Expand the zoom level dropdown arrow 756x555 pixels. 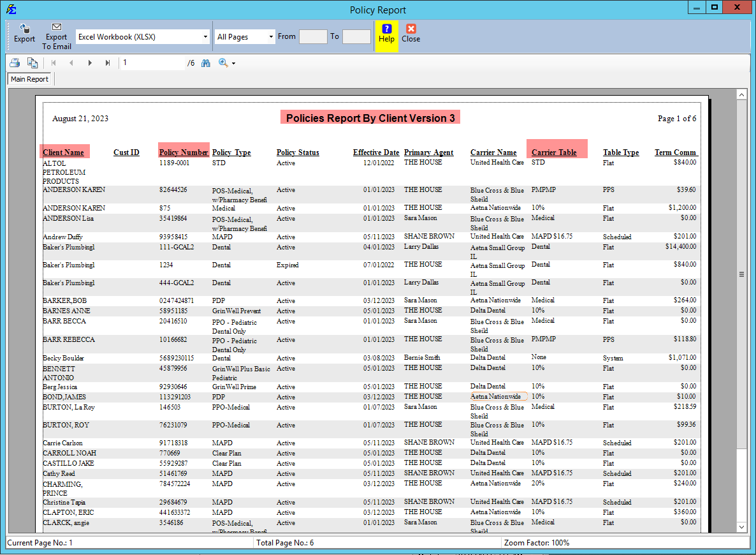coord(234,64)
